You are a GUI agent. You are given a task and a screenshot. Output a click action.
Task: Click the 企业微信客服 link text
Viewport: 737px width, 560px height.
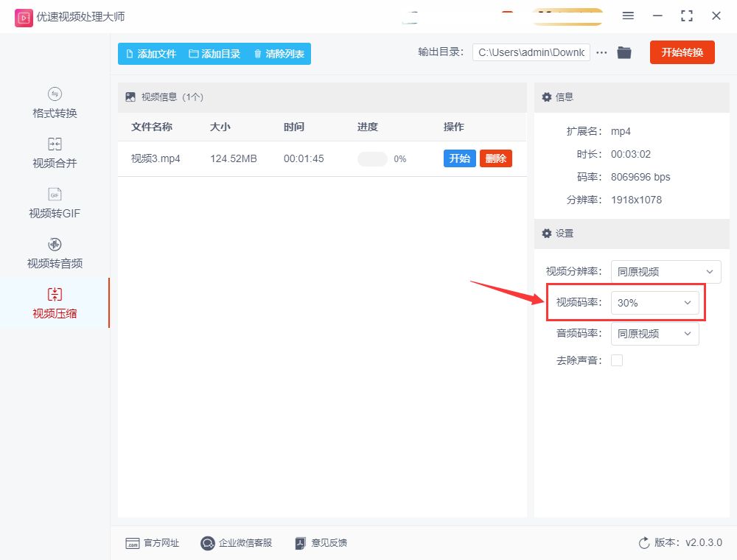click(x=245, y=543)
